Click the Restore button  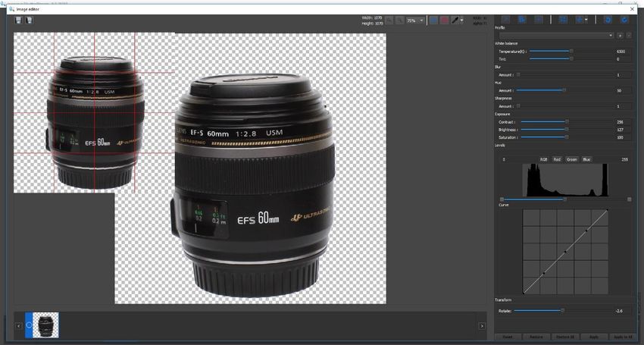coord(536,337)
